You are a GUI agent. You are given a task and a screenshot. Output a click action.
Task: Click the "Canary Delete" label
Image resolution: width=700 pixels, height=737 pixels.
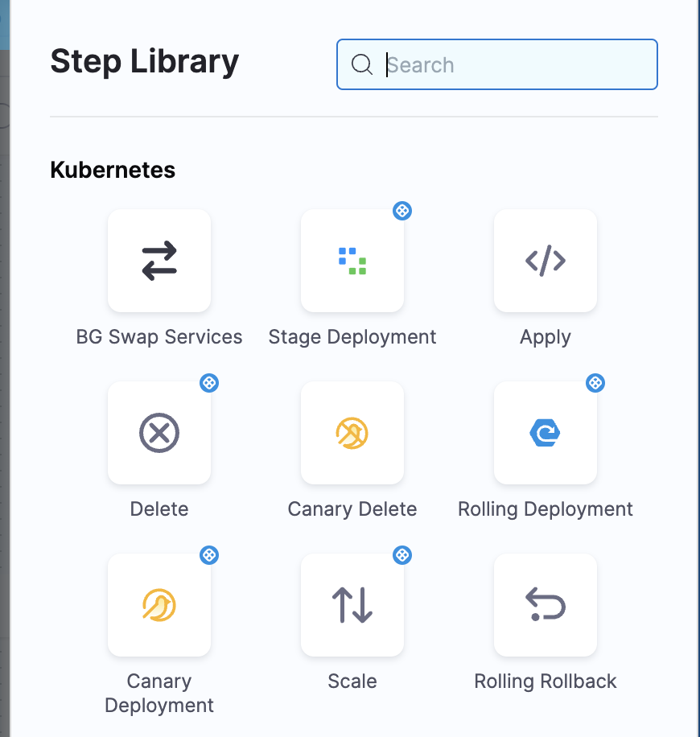click(352, 509)
